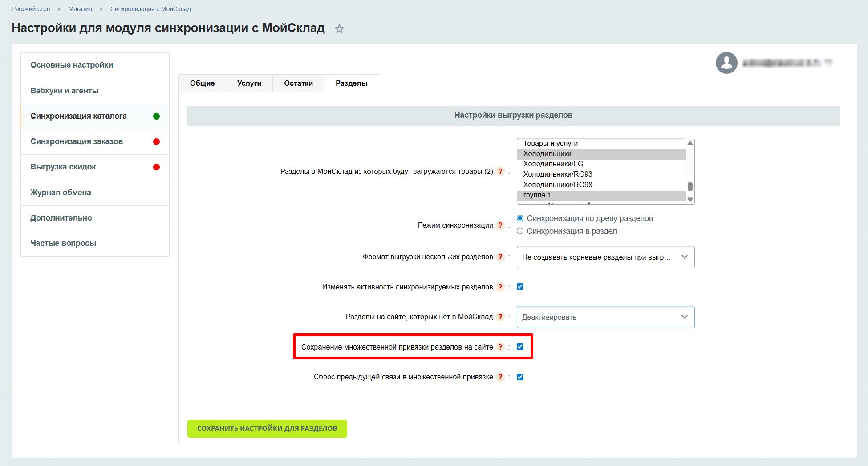Open Синхронизация заказов in sidebar

pos(95,141)
